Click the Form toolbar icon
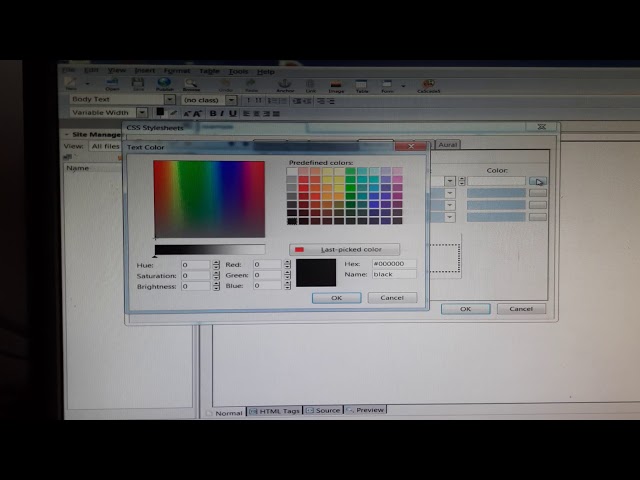This screenshot has height=480, width=640. point(387,84)
